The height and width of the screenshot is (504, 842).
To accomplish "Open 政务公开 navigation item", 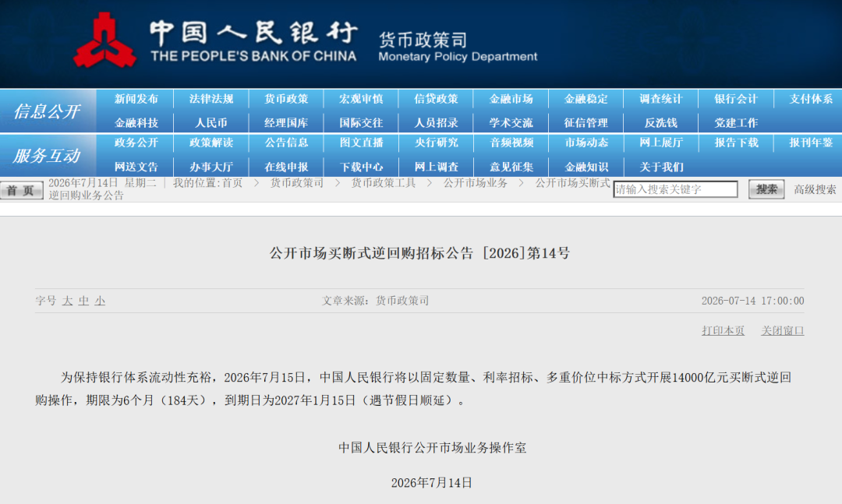I will 136,143.
